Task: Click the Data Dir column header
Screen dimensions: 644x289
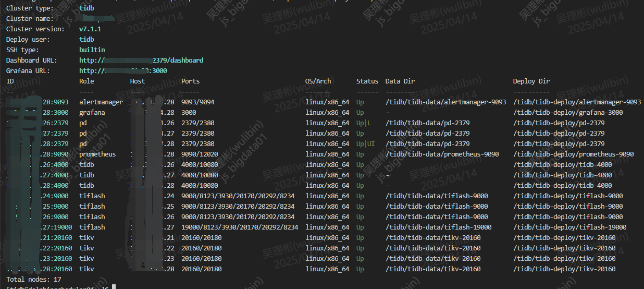Action: coord(400,81)
